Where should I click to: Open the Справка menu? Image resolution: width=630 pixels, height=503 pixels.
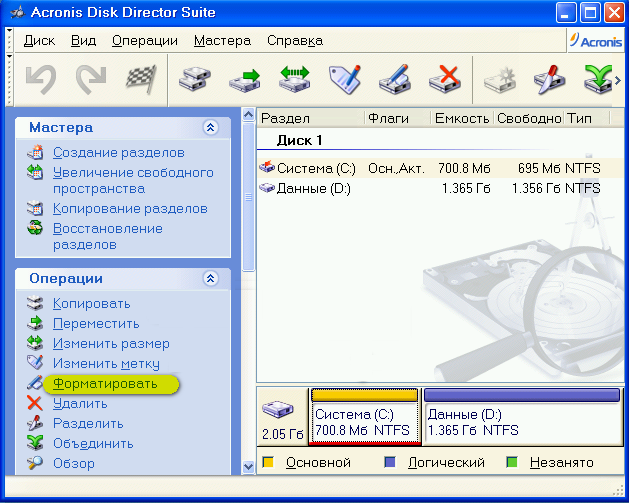(x=295, y=41)
